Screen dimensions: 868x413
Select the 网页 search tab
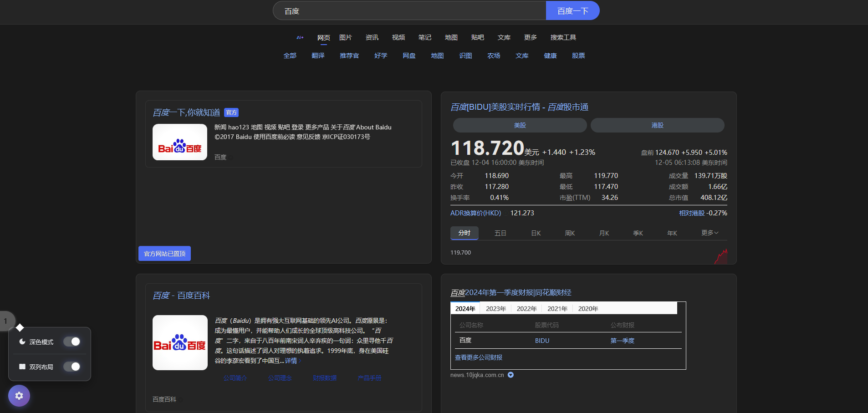click(x=324, y=38)
